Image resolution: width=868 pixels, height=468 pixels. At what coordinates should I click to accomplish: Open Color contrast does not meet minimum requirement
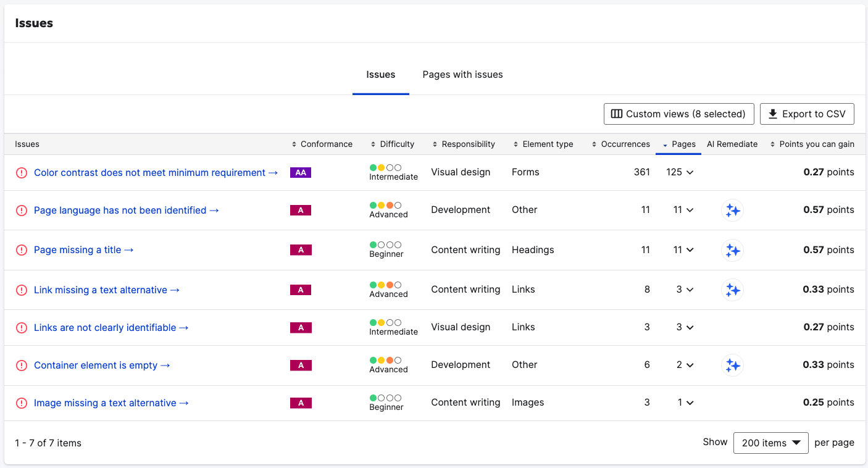[156, 173]
